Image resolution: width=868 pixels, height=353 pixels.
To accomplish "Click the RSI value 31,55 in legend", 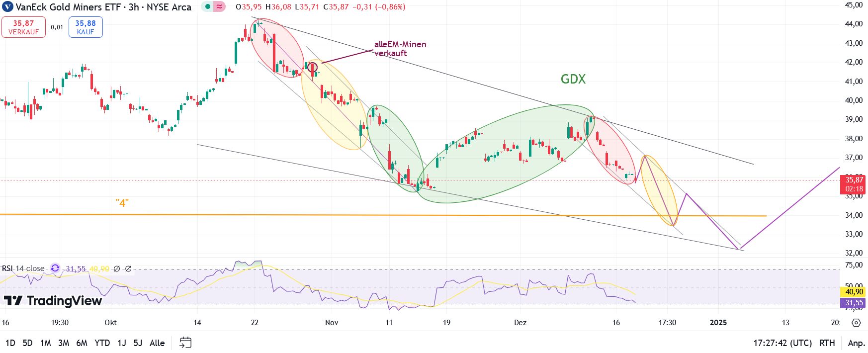I will tap(76, 268).
